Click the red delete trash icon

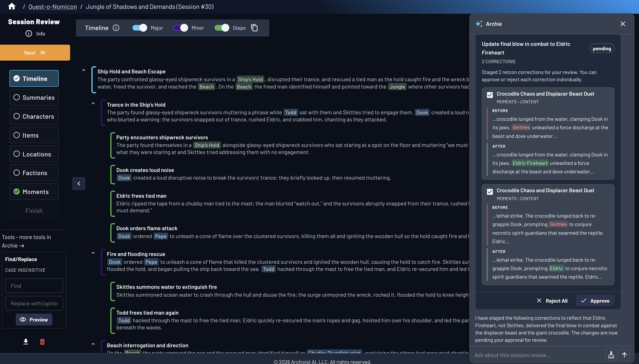point(42,342)
